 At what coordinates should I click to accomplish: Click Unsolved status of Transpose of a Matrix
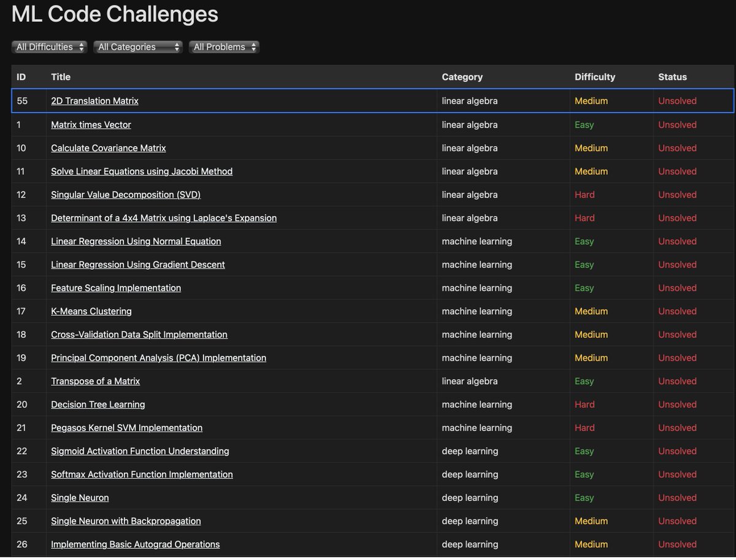[678, 381]
